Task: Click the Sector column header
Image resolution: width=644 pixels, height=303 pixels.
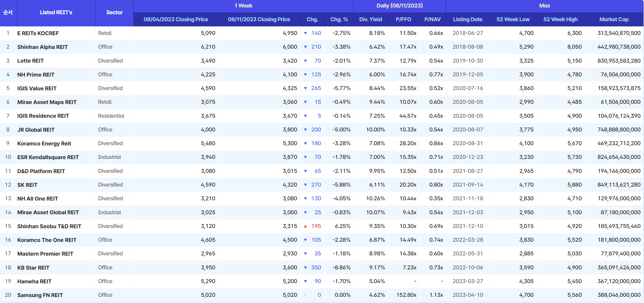Action: [114, 12]
